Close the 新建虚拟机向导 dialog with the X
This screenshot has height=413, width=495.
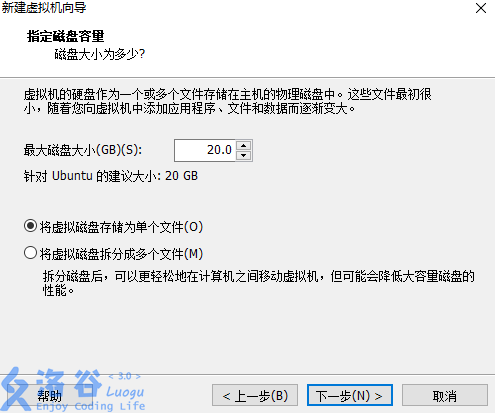click(x=481, y=8)
